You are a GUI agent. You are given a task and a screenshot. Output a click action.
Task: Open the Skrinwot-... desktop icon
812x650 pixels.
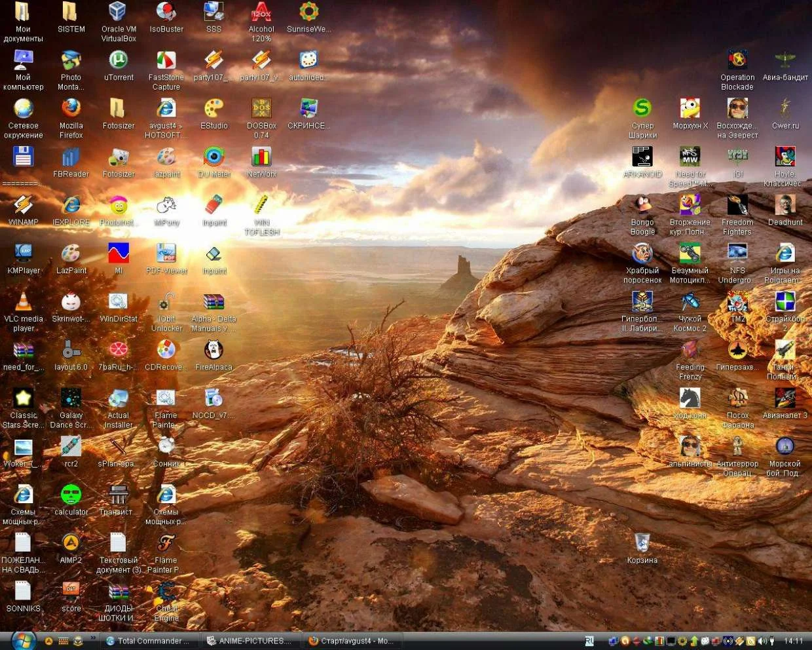coord(71,307)
